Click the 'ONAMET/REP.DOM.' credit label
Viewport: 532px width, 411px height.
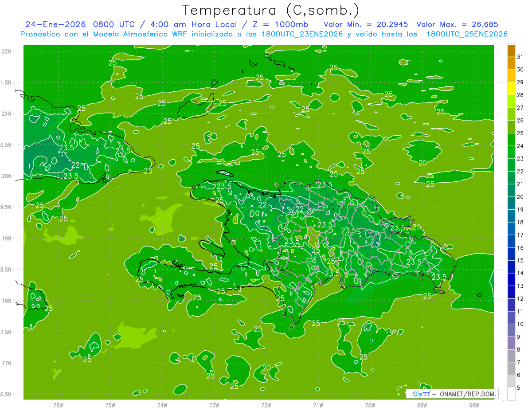468,394
